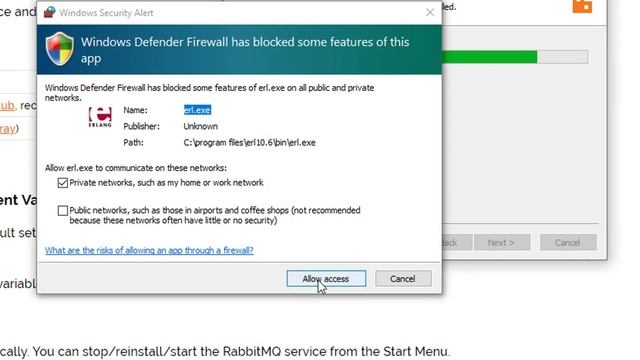Click the installer's Cancel button

(x=568, y=243)
